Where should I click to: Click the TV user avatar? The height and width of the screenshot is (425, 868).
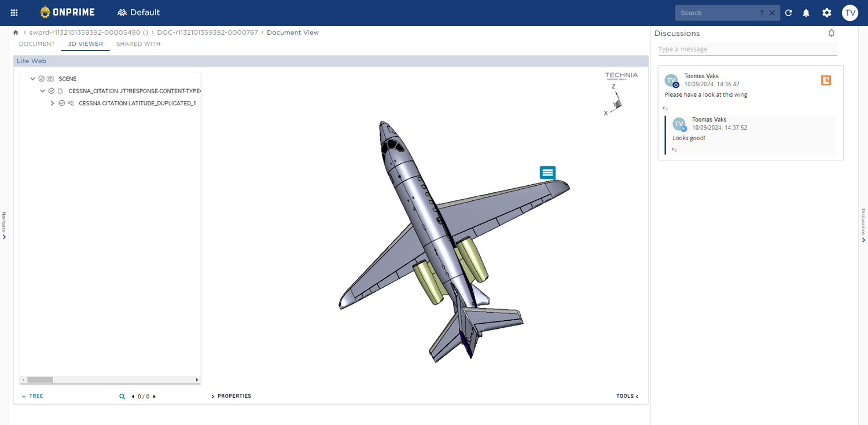(850, 13)
